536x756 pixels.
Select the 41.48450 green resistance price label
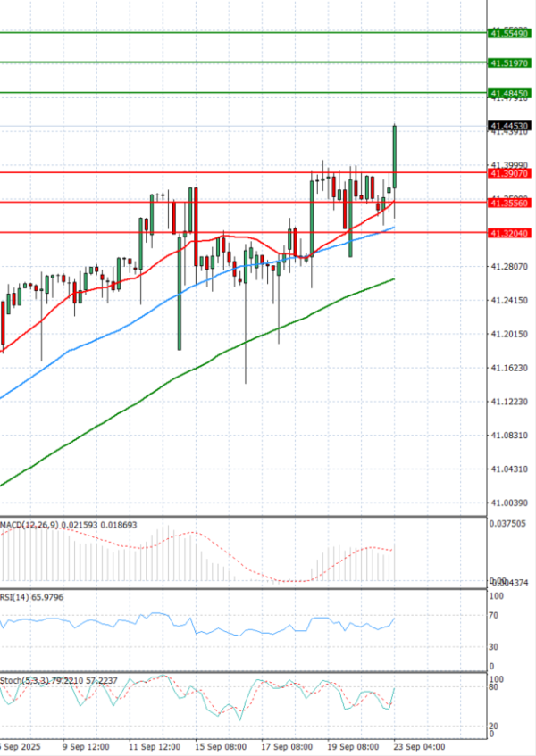pos(509,93)
